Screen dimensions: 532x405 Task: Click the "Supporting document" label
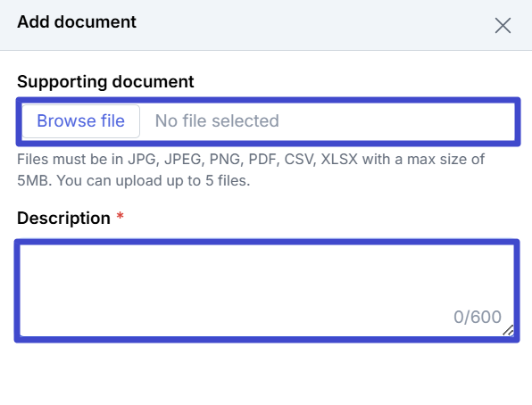[x=105, y=82]
